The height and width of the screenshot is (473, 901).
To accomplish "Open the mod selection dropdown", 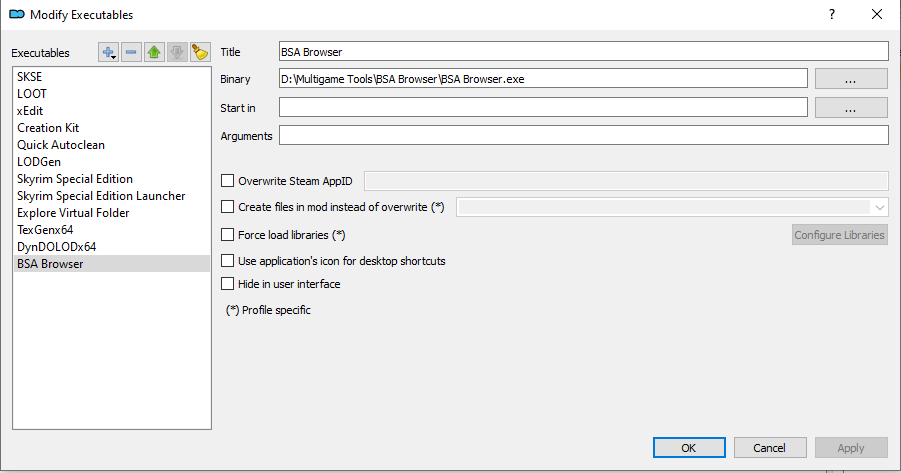I will (879, 207).
